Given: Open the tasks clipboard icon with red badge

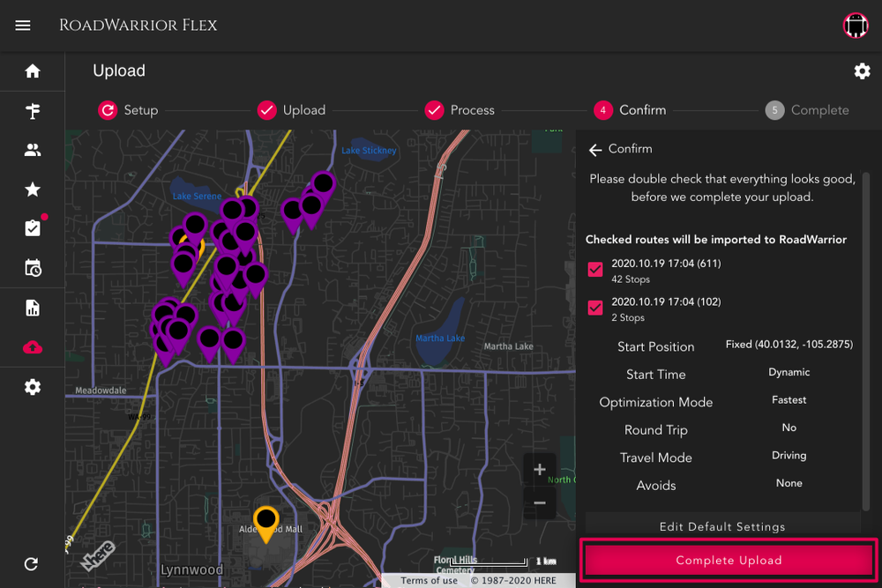Looking at the screenshot, I should [x=33, y=227].
